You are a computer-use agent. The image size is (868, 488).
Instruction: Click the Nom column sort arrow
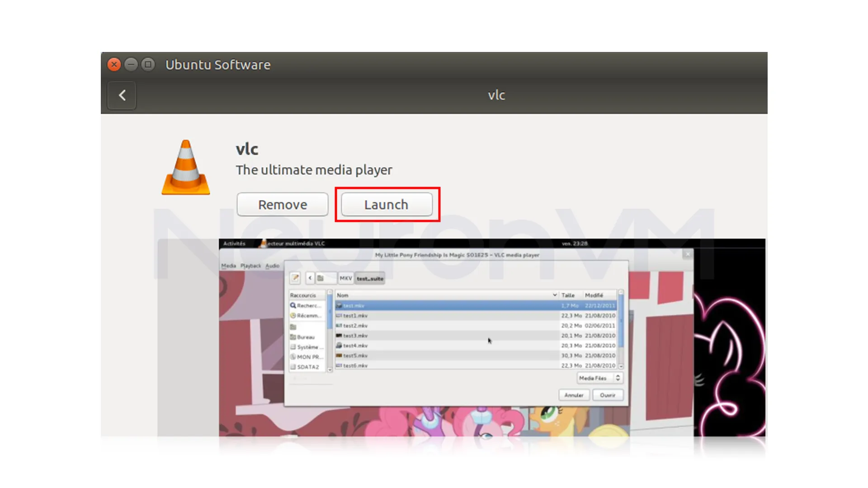pos(555,295)
